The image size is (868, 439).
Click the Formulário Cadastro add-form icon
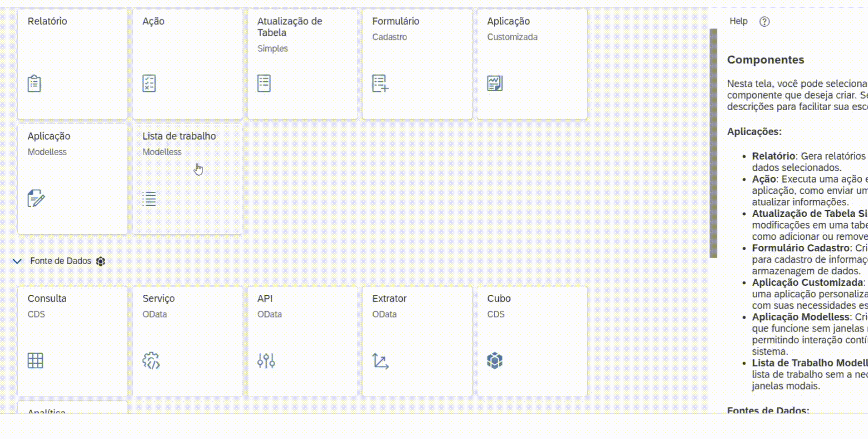380,83
